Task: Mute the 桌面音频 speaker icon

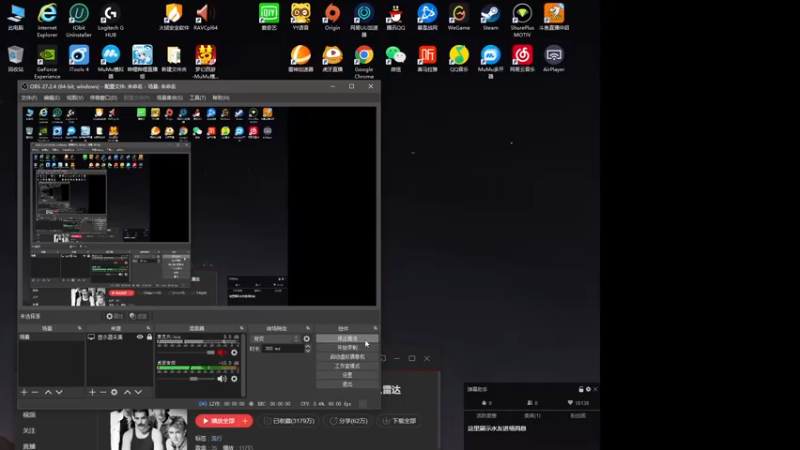Action: point(222,379)
